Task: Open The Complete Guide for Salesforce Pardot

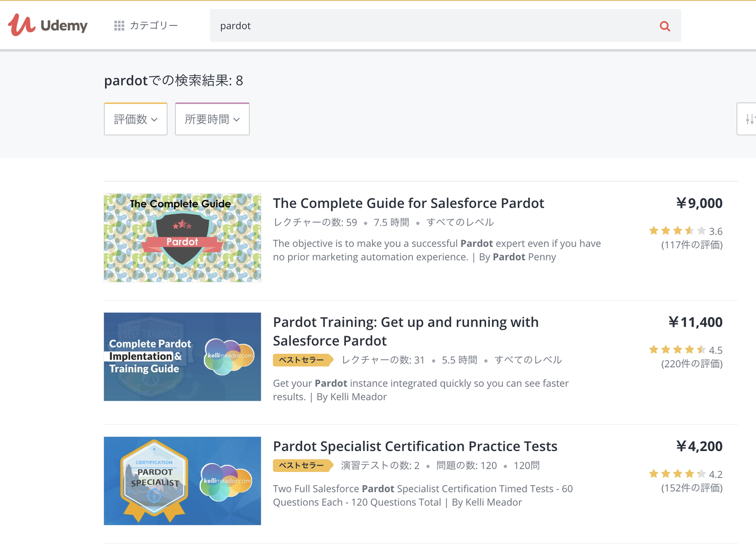Action: [408, 203]
